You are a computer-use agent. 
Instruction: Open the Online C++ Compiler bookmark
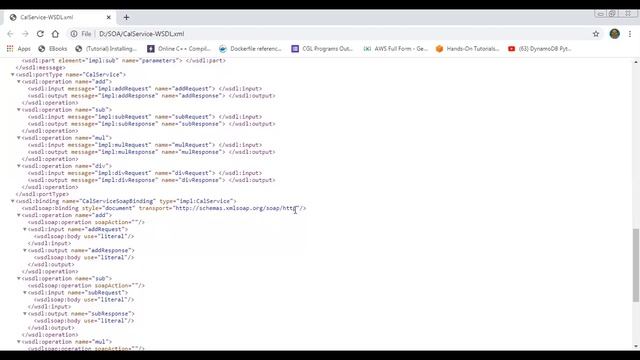[x=179, y=49]
